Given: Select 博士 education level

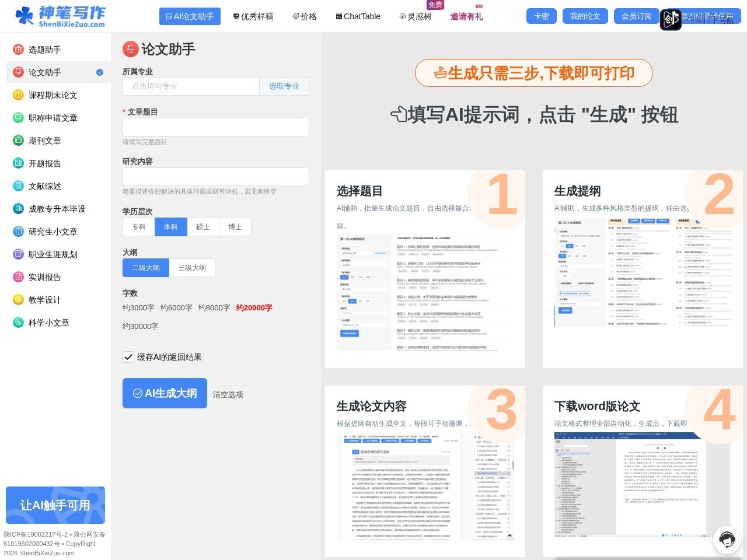Looking at the screenshot, I should pos(235,227).
